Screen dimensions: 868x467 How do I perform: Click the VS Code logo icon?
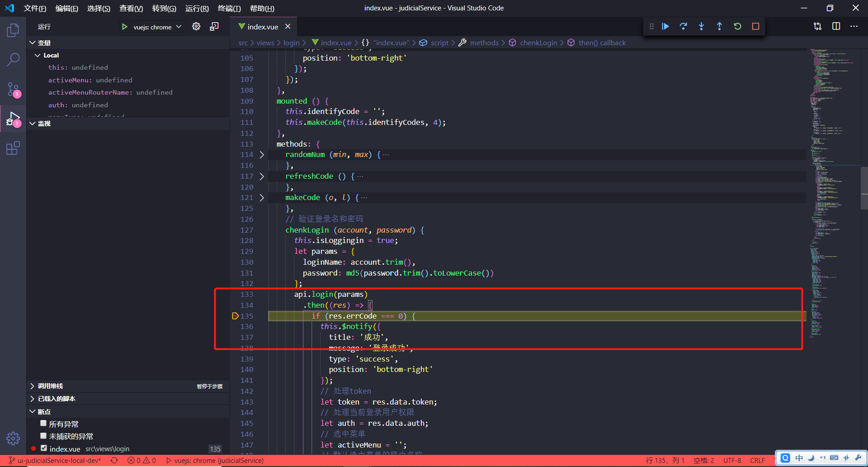tap(9, 8)
